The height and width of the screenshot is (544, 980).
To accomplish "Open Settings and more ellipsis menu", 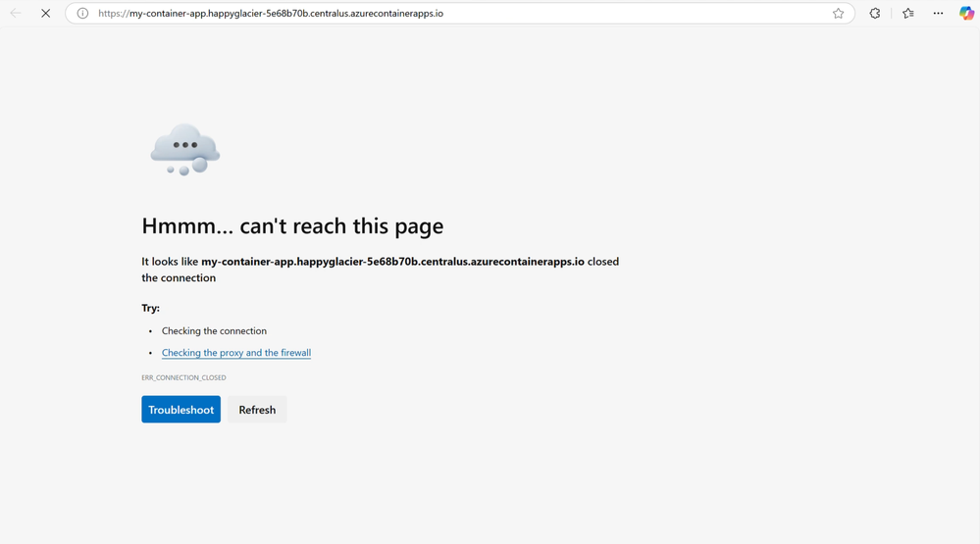I will [938, 13].
